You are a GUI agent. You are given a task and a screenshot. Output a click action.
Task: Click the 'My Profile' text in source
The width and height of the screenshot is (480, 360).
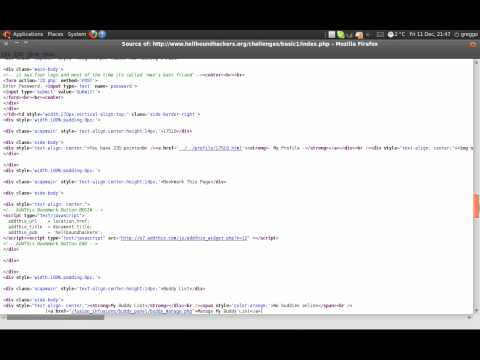[286, 148]
